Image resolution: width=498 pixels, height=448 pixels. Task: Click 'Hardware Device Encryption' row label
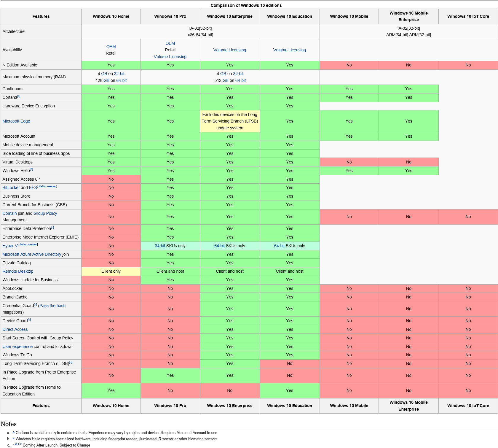coord(29,106)
